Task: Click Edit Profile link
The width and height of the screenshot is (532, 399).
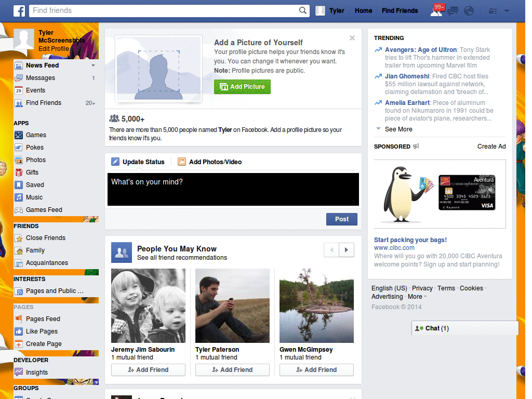Action: 54,49
